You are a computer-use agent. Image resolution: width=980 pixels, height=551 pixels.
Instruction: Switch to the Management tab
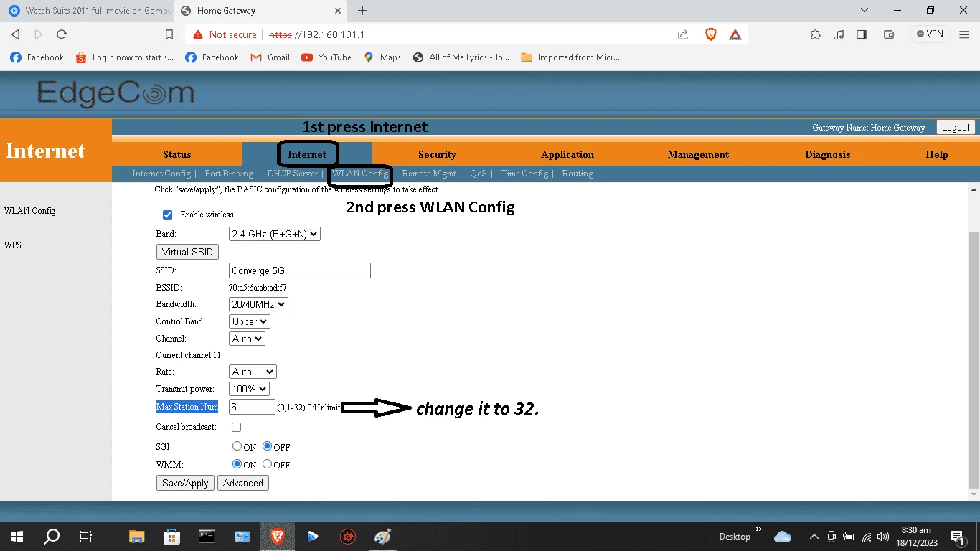[x=698, y=154]
